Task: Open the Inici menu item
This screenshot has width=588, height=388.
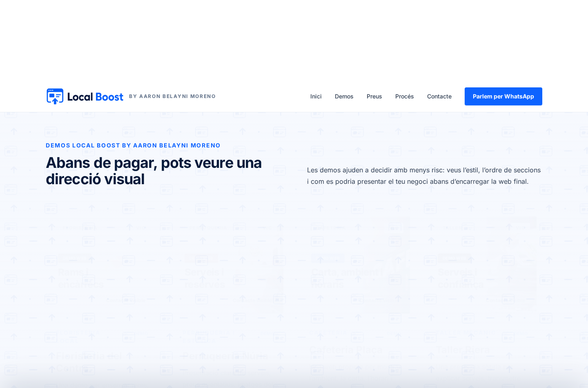Action: click(316, 96)
